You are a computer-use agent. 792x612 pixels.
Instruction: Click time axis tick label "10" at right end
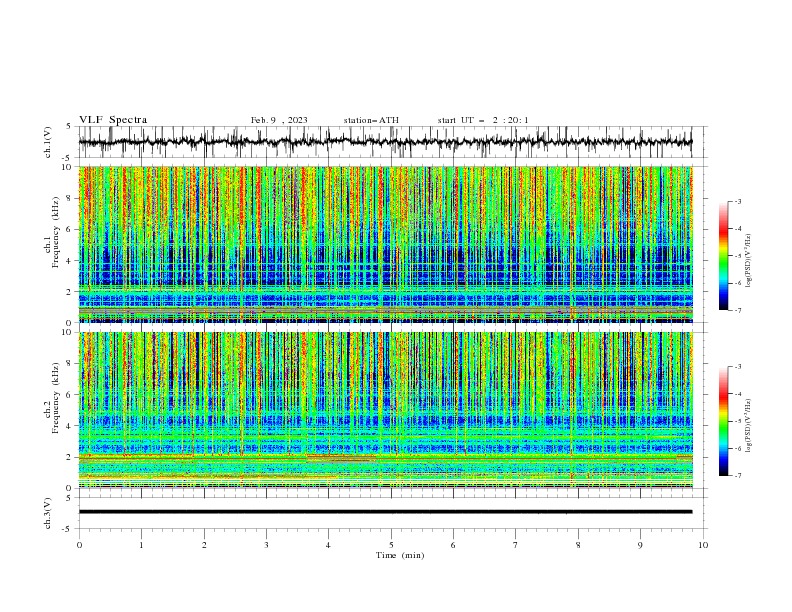click(x=703, y=545)
